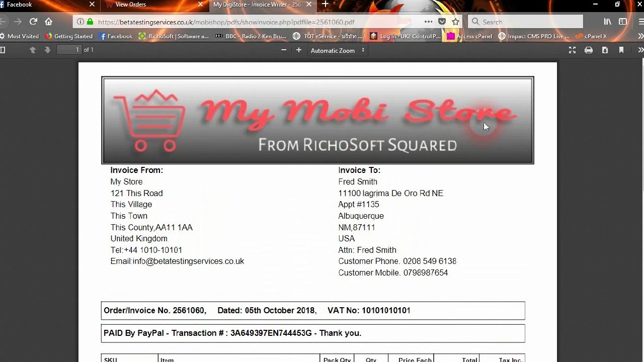
Task: Open a new browser tab
Action: tap(325, 4)
